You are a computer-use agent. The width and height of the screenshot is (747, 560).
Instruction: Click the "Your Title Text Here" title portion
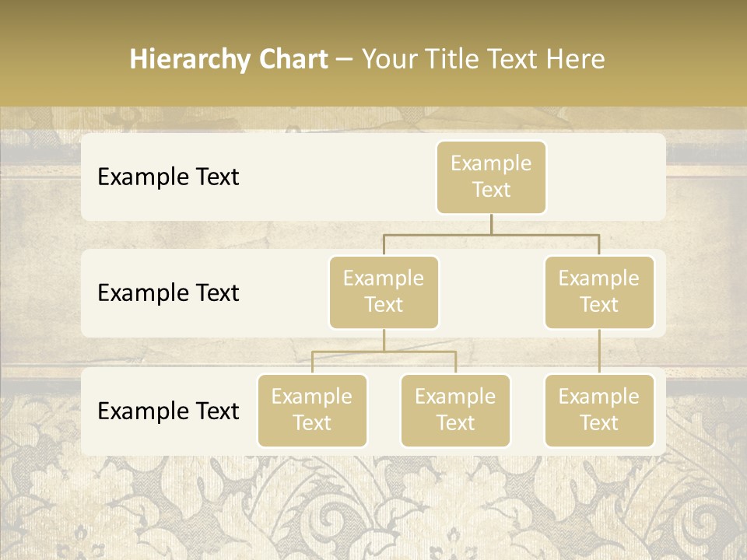482,59
